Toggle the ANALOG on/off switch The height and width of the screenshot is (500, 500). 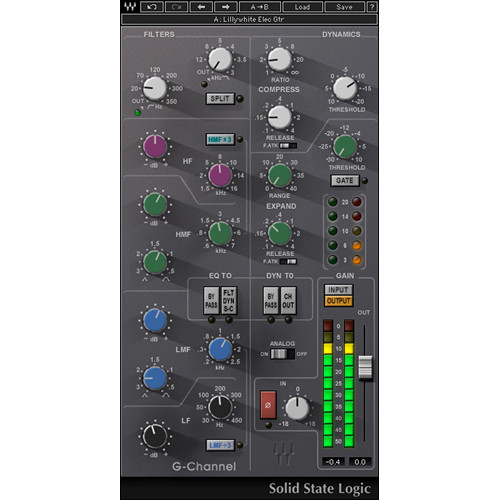click(282, 354)
